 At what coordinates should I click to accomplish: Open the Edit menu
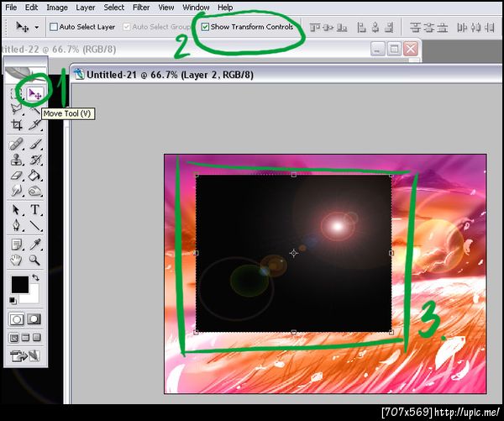(x=32, y=7)
